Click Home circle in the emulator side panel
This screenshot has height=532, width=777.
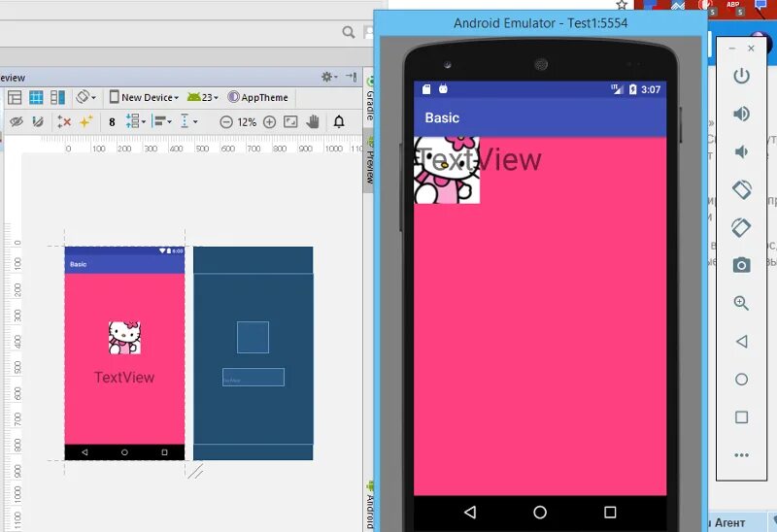[741, 379]
